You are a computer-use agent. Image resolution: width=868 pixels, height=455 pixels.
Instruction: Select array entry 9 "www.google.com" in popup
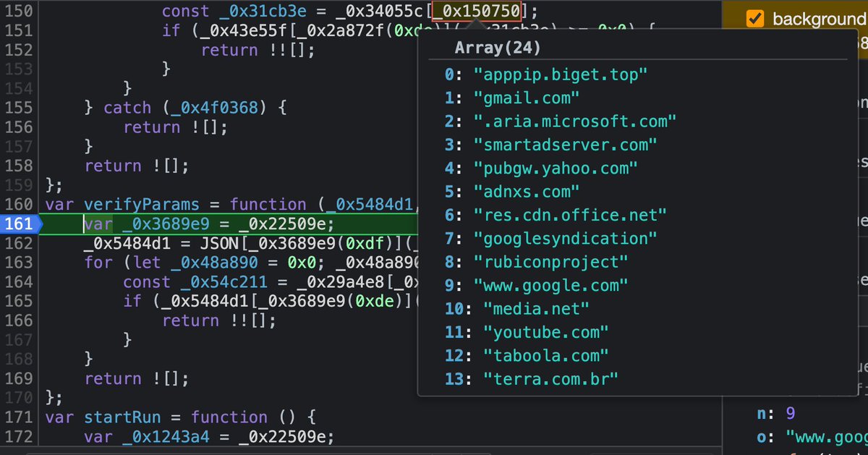click(537, 285)
